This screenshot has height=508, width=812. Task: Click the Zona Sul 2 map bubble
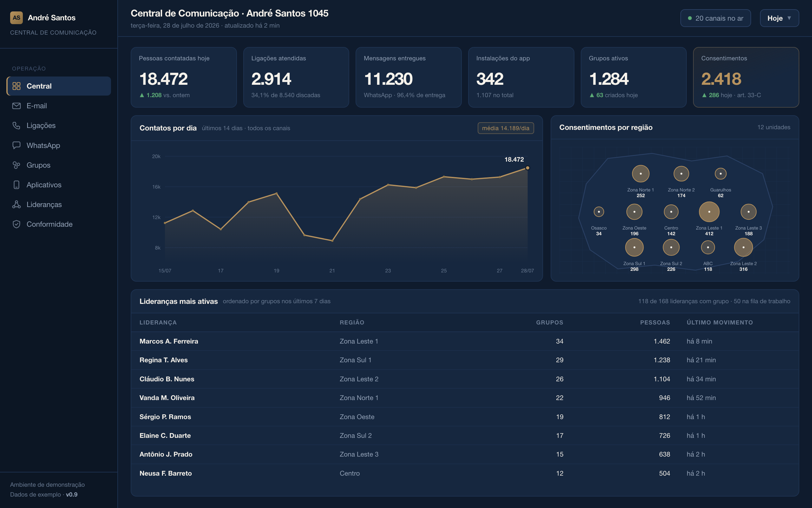pyautogui.click(x=671, y=247)
